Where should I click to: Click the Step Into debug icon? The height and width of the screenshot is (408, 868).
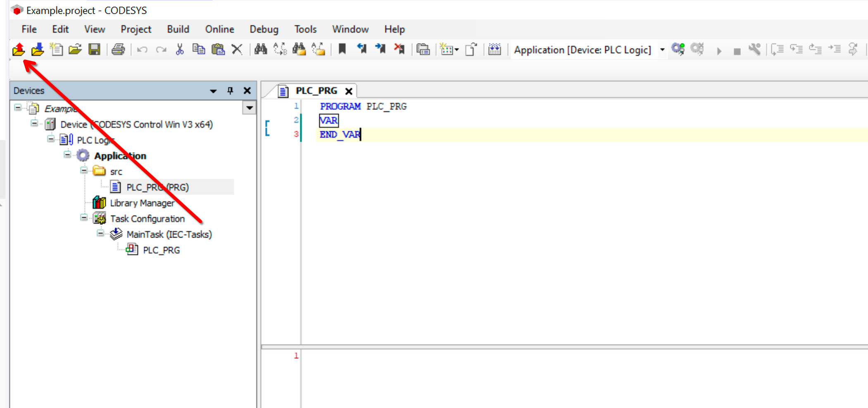coord(797,50)
